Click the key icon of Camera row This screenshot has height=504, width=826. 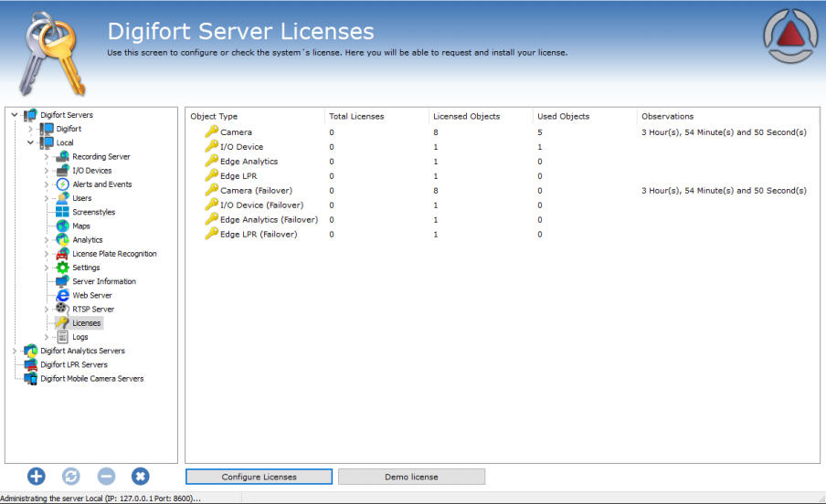click(x=212, y=131)
